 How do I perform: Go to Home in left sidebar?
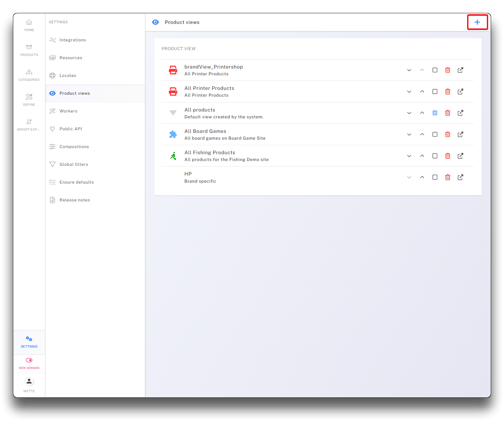click(29, 25)
